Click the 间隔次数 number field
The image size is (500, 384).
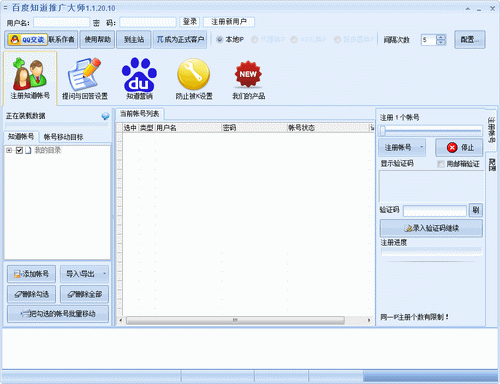tap(429, 40)
